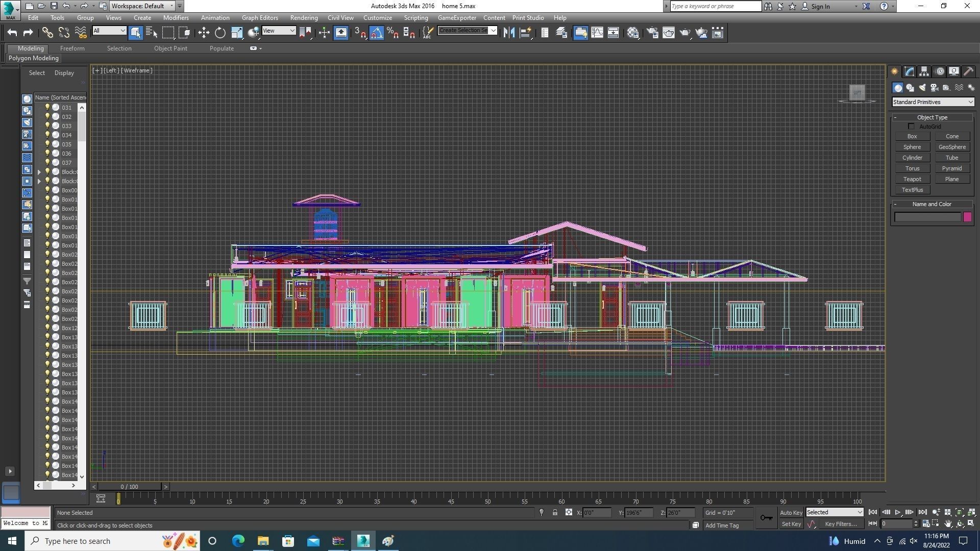
Task: Open the Rendering menu
Action: coord(304,17)
